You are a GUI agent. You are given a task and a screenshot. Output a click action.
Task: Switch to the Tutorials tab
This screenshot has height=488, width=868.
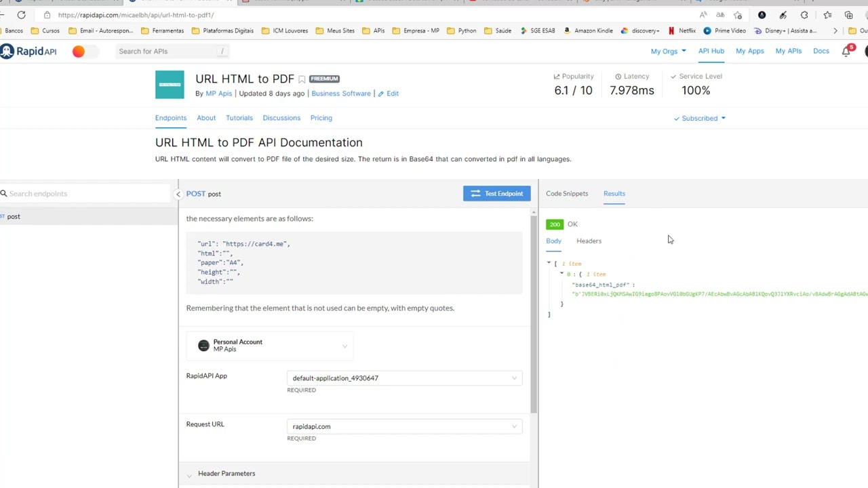(x=239, y=118)
